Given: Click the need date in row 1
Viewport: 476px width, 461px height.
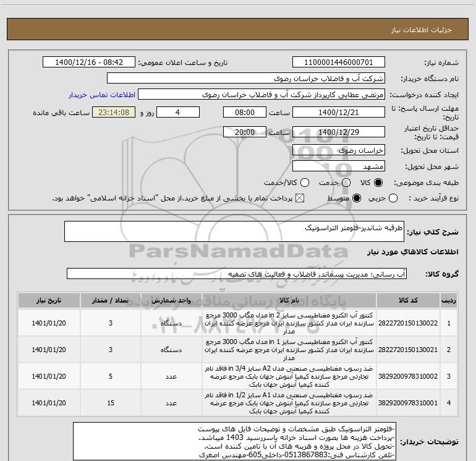Looking at the screenshot, I should tap(49, 323).
